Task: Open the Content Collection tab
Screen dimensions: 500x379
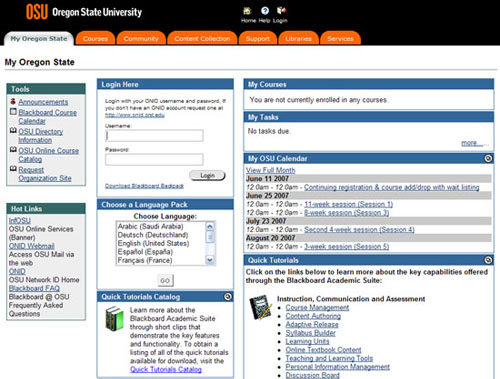Action: (202, 39)
